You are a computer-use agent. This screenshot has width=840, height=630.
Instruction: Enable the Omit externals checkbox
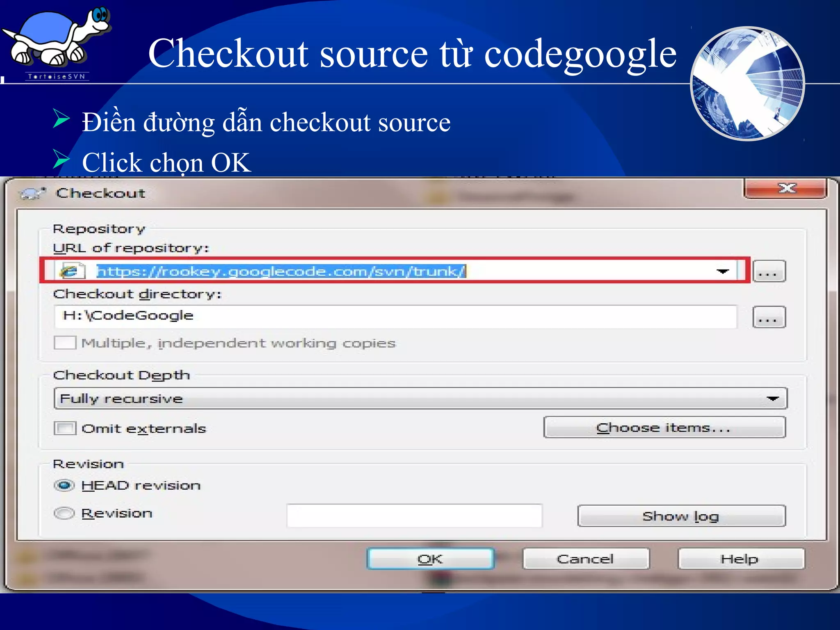tap(65, 428)
